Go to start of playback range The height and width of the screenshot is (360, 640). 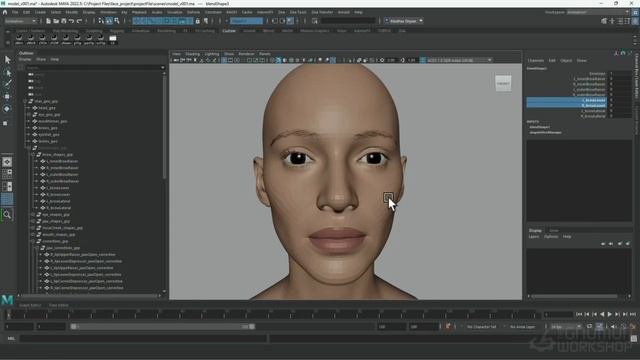tap(578, 314)
